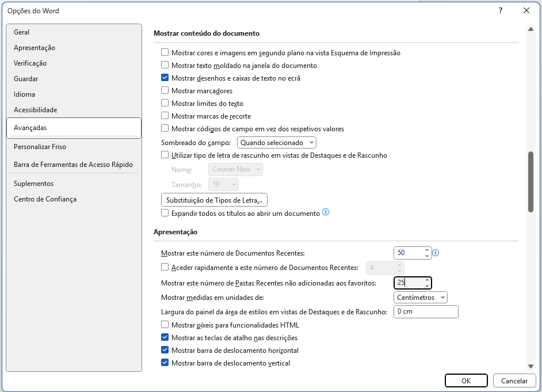
Task: Confirm with the OK button
Action: coord(466,380)
